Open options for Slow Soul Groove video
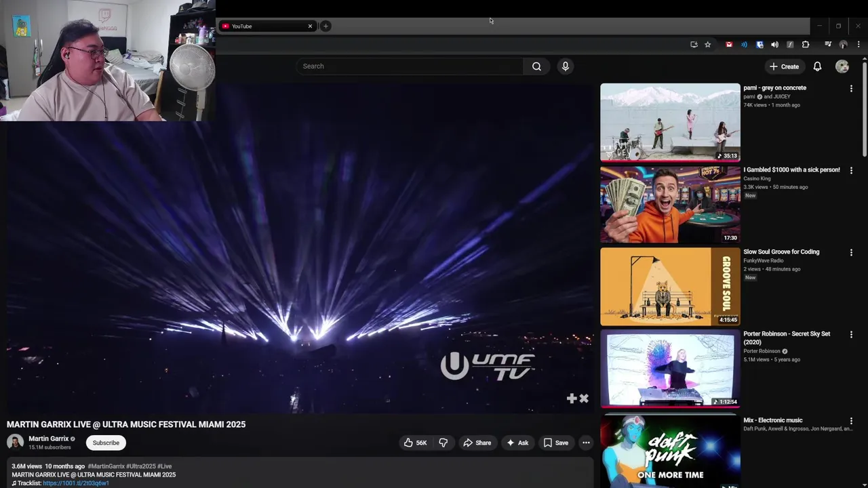 coord(851,252)
